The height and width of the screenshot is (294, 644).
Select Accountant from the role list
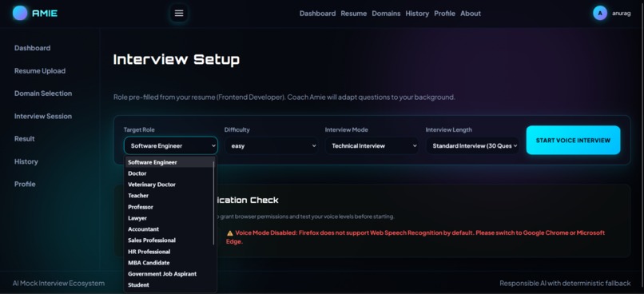coord(169,229)
